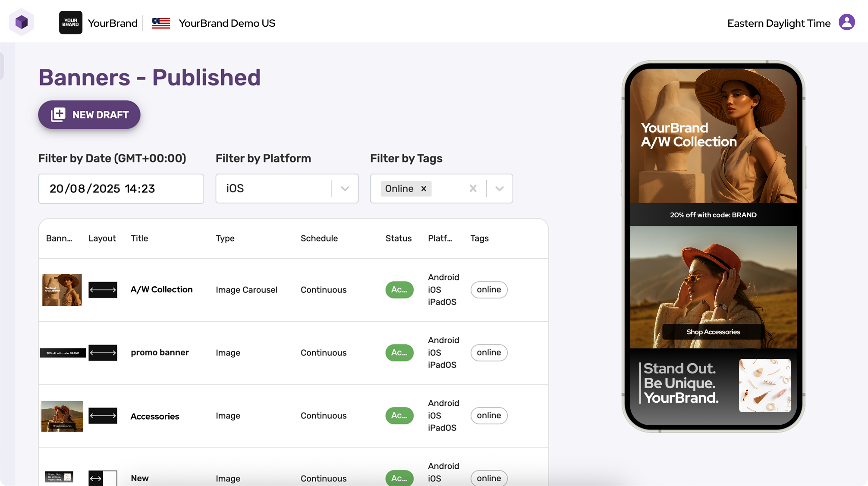The height and width of the screenshot is (486, 868).
Task: Click jewelry product image in phone preview
Action: pyautogui.click(x=764, y=385)
